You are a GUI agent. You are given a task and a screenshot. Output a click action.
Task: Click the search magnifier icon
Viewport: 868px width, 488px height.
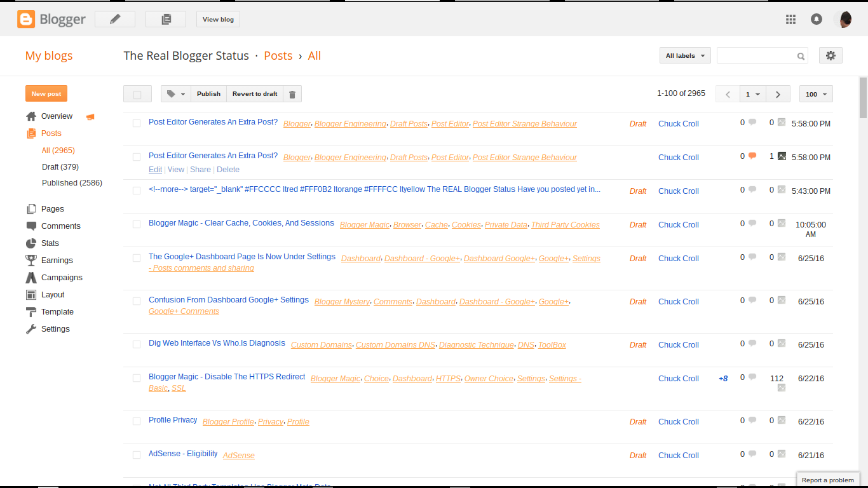801,56
